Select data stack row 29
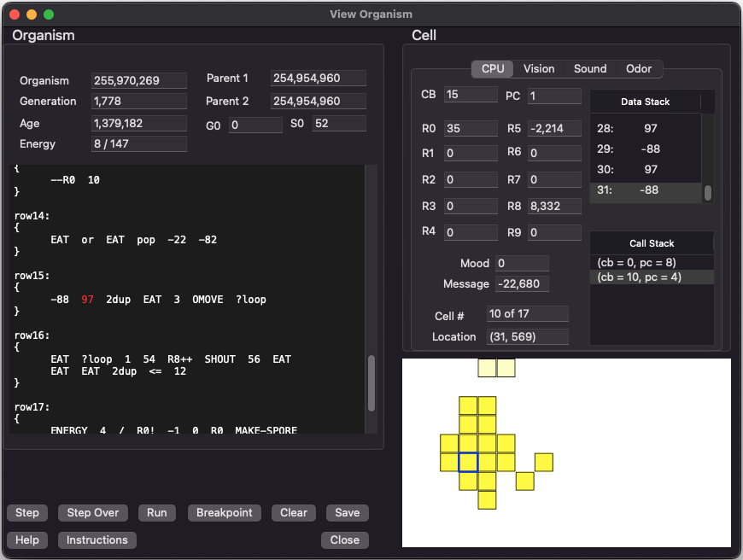This screenshot has height=560, width=743. point(646,149)
